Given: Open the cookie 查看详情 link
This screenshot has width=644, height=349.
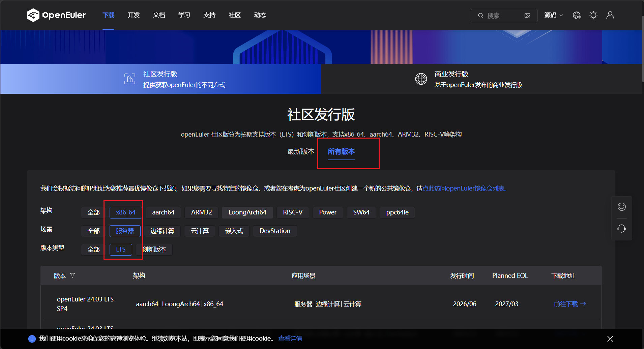Looking at the screenshot, I should click(290, 339).
